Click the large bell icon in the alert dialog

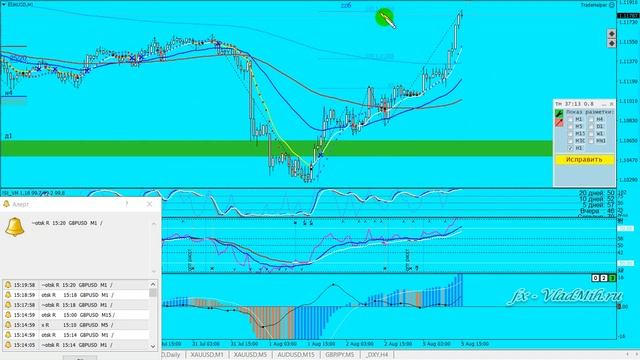15,227
